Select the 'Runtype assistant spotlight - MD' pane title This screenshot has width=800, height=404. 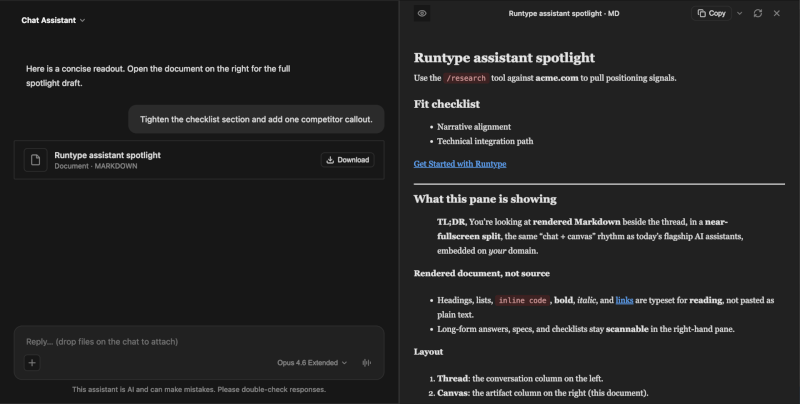click(x=564, y=13)
